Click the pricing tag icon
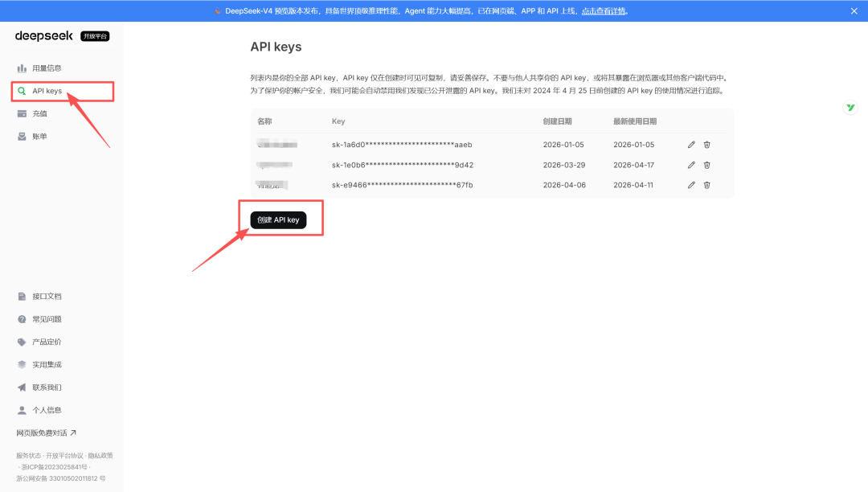The width and height of the screenshot is (868, 492). tap(22, 342)
